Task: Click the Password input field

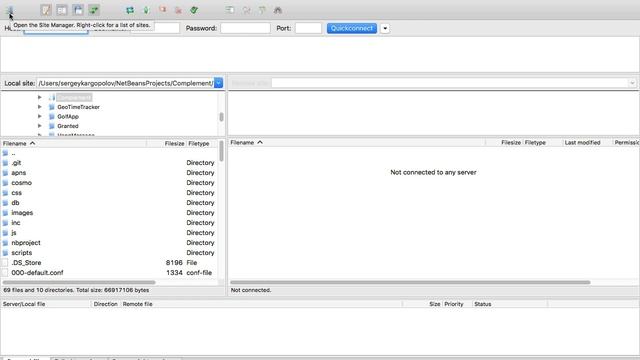Action: point(245,28)
